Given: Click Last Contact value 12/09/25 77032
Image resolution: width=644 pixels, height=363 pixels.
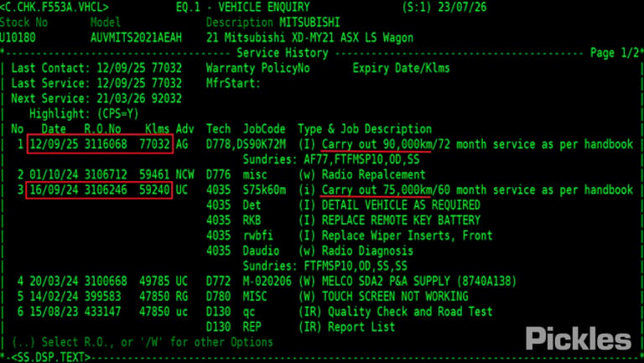Looking at the screenshot, I should point(139,68).
